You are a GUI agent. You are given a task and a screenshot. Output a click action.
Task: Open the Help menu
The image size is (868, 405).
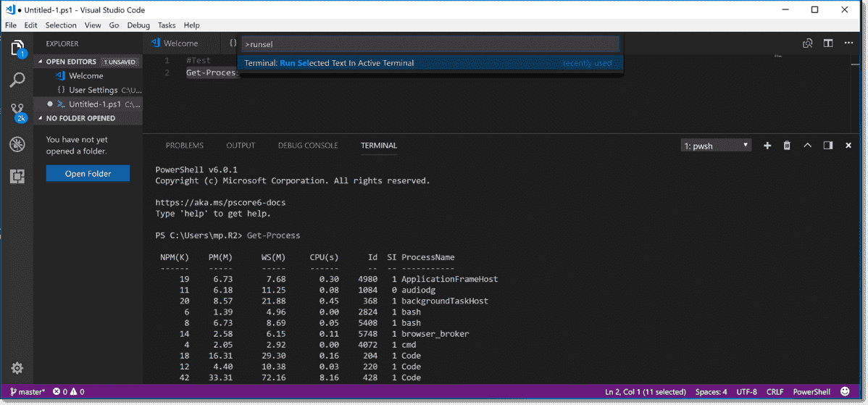point(191,25)
